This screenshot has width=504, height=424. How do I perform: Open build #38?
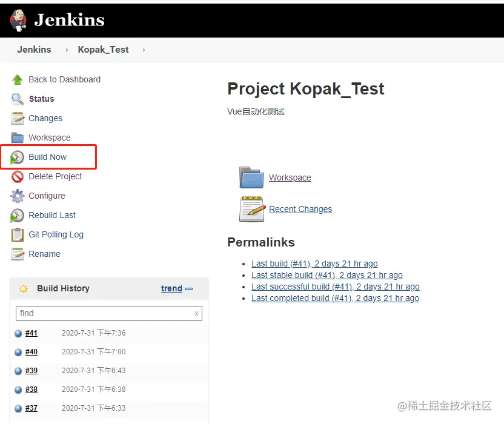(x=31, y=389)
